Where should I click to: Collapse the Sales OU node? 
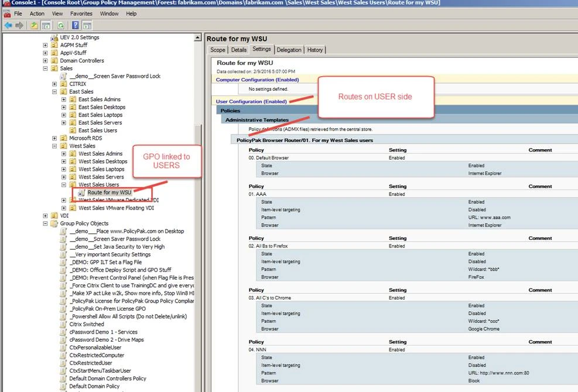pos(46,68)
